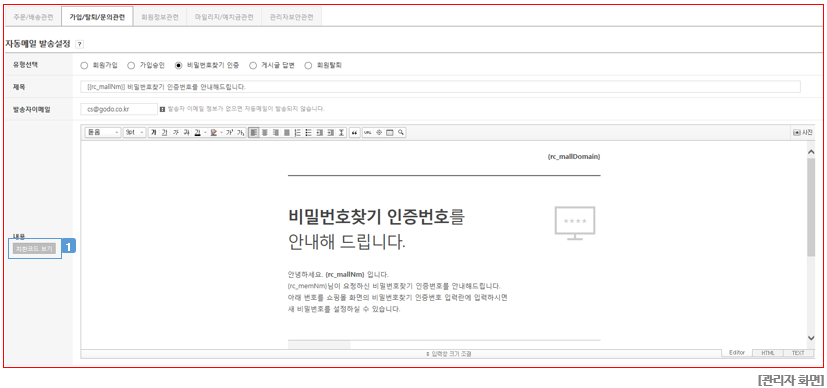The width and height of the screenshot is (827, 388).
Task: Switch to Editor mode tab
Action: [x=736, y=353]
